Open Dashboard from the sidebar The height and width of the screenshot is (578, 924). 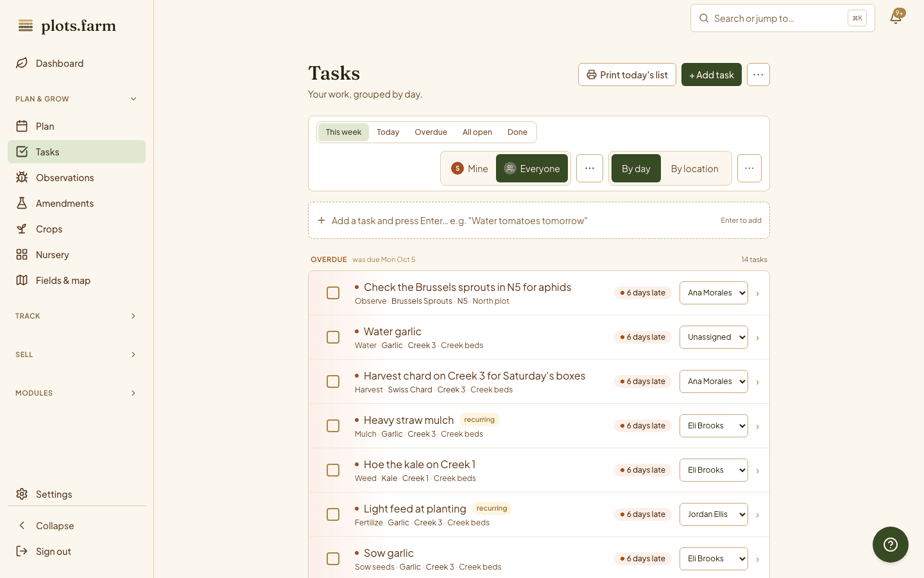click(76, 63)
